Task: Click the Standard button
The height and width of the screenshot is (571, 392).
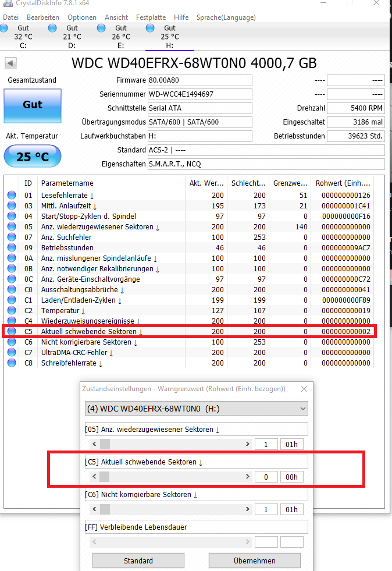Action: click(x=138, y=561)
